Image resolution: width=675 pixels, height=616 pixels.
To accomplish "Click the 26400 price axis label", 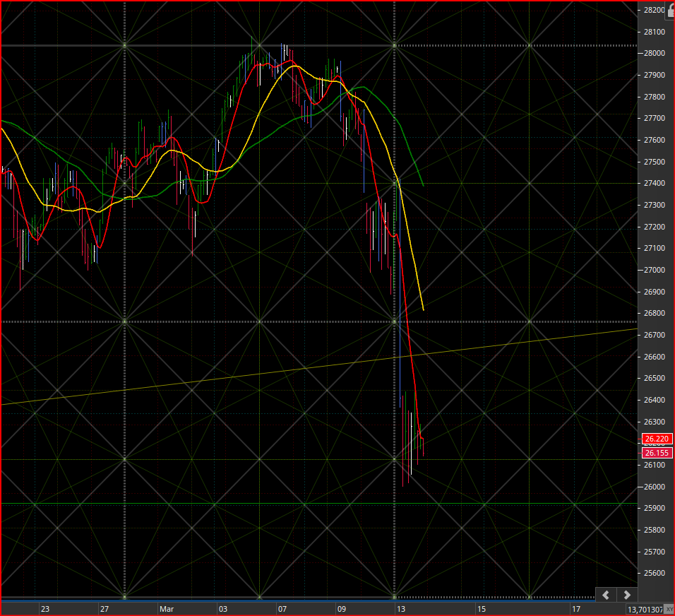I will pyautogui.click(x=655, y=400).
